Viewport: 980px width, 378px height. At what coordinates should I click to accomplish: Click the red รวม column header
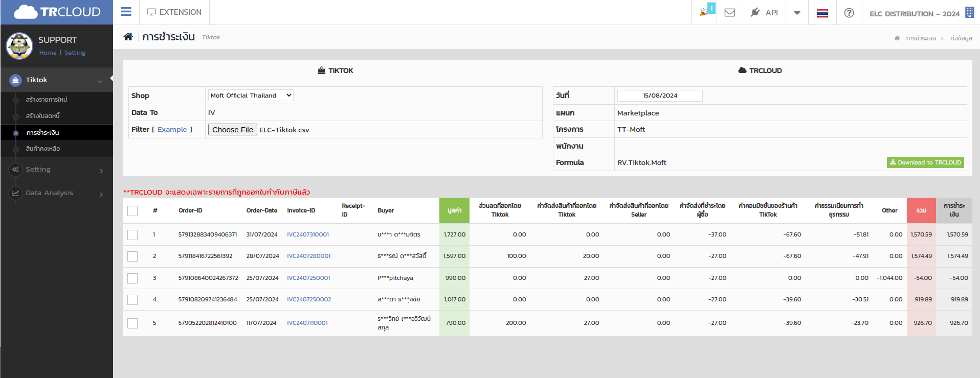click(921, 210)
